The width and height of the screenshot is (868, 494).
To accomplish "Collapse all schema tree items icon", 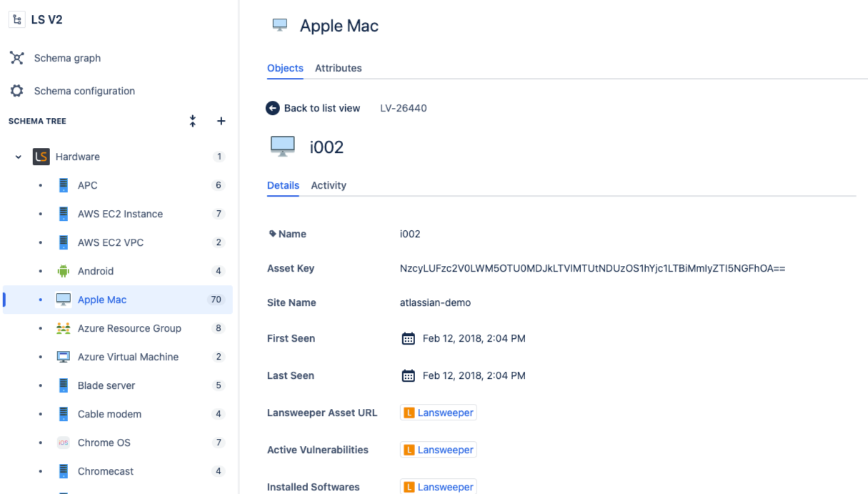I will tap(192, 121).
